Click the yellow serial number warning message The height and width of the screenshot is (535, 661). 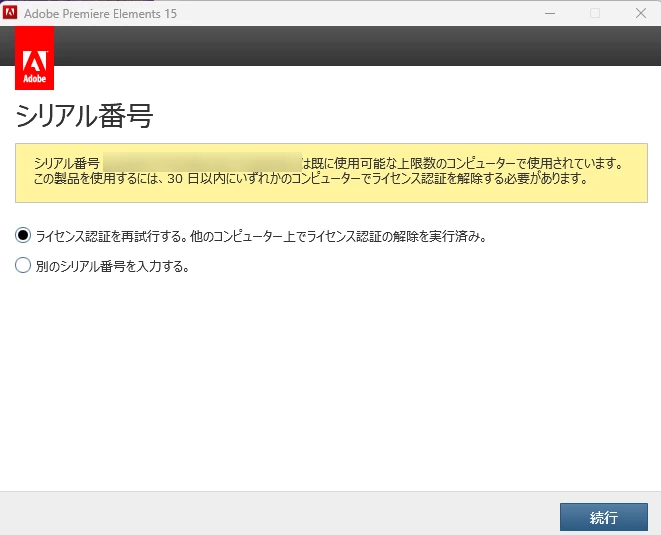tap(331, 173)
